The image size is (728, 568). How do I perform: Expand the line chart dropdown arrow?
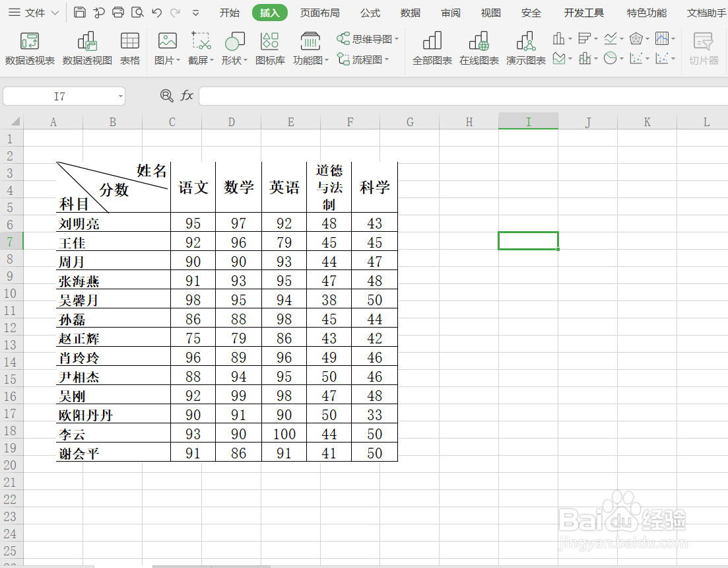[622, 38]
